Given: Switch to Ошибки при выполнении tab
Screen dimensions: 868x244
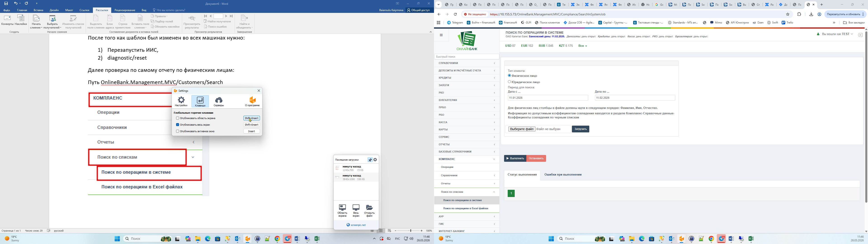Looking at the screenshot, I should (563, 175).
